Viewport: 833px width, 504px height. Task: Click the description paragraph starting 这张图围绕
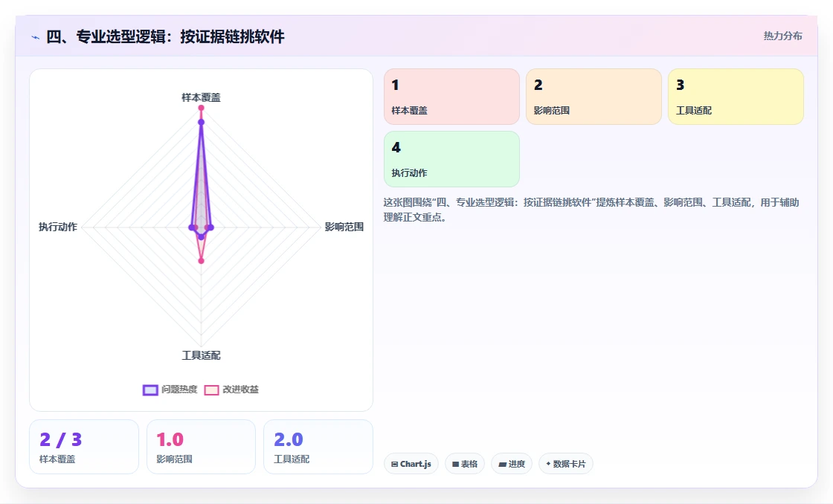pyautogui.click(x=591, y=210)
